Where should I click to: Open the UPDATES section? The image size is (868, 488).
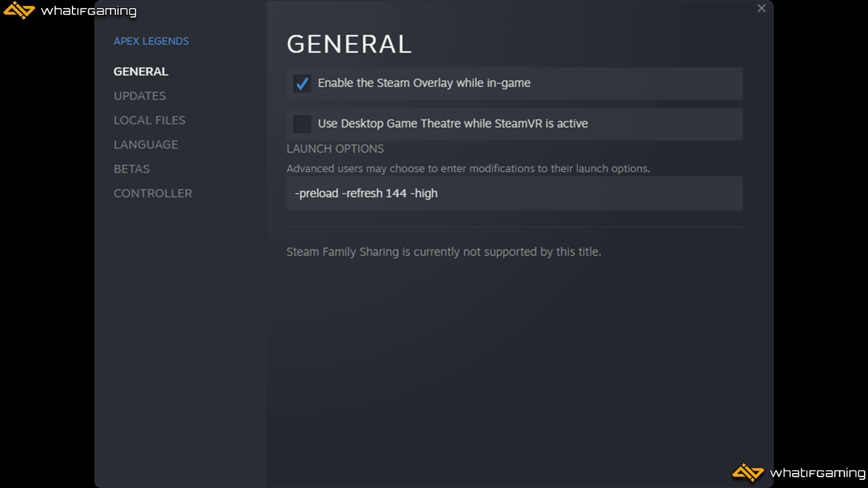(x=140, y=96)
